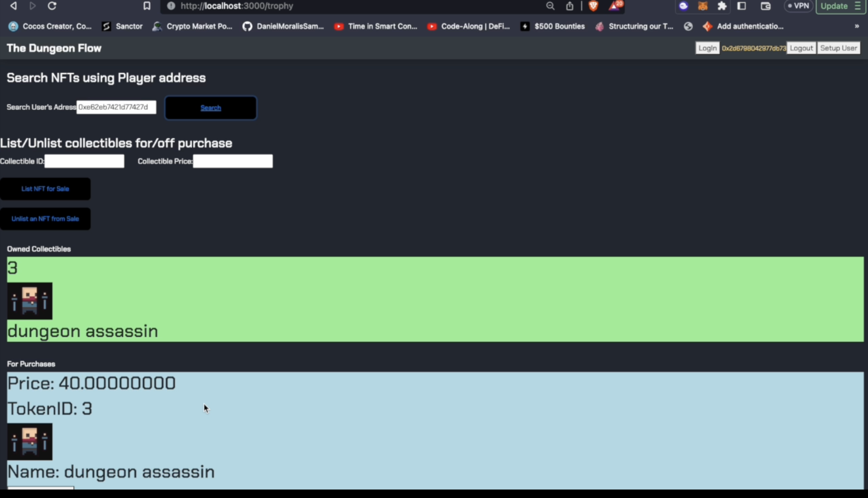The width and height of the screenshot is (868, 498).
Task: Click the Brave Shields lion icon
Action: click(x=593, y=6)
